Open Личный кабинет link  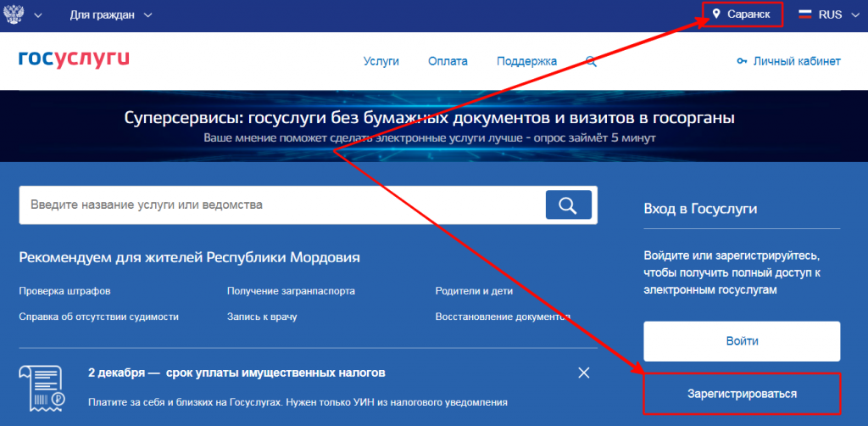pos(797,61)
